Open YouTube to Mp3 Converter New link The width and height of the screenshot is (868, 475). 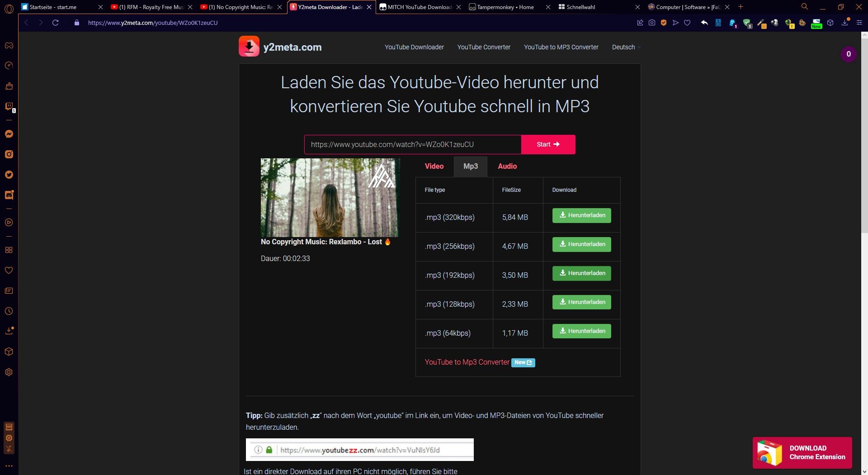(480, 362)
